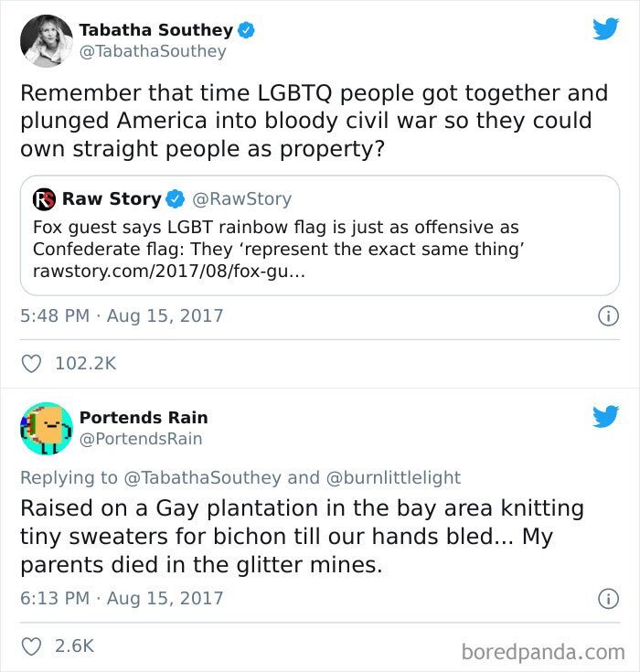640x672 pixels.
Task: Open the @RawStory handle in quoted tweet
Action: point(241,199)
